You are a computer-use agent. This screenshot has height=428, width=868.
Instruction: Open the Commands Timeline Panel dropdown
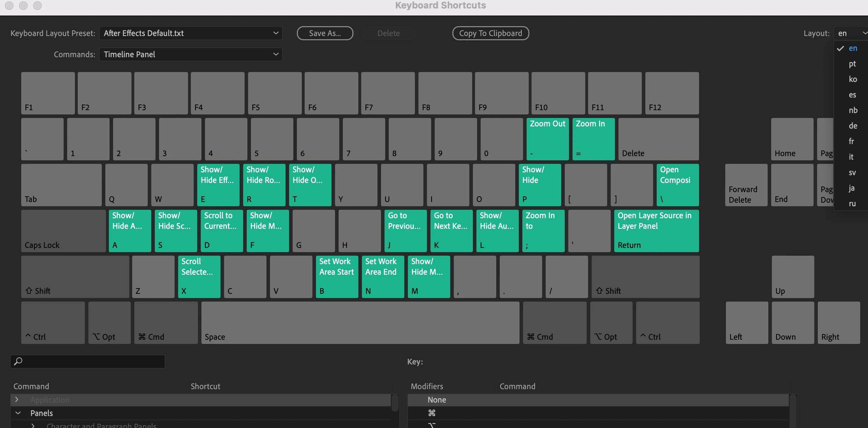(x=190, y=54)
